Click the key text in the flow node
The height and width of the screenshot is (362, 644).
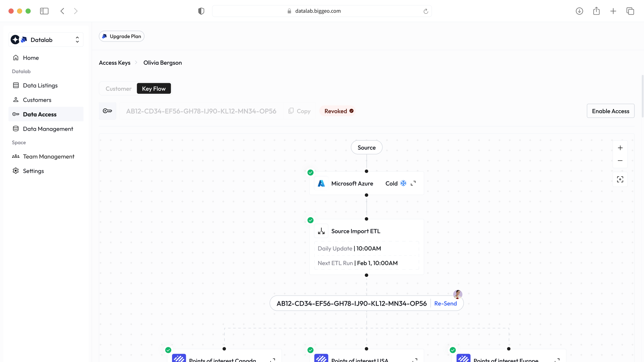(x=352, y=303)
